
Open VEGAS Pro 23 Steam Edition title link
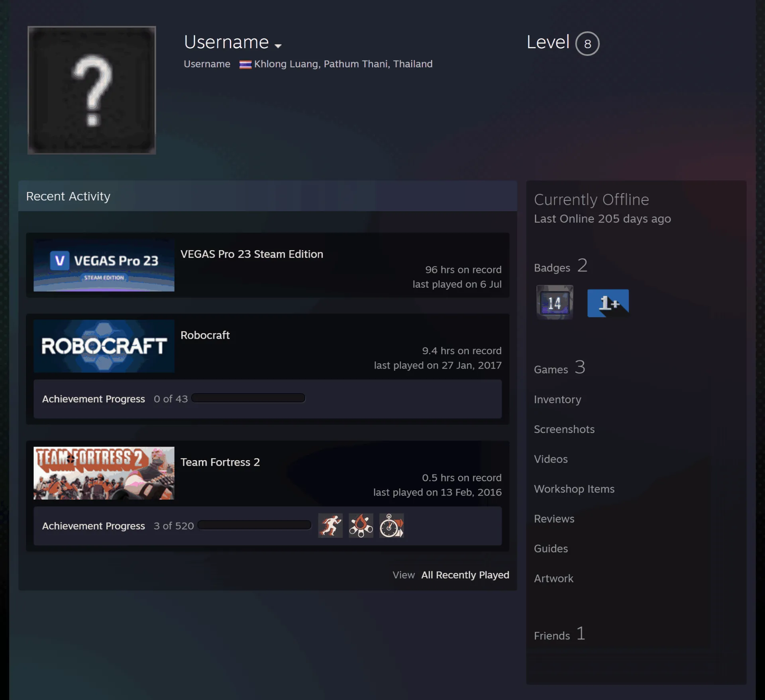click(x=252, y=254)
